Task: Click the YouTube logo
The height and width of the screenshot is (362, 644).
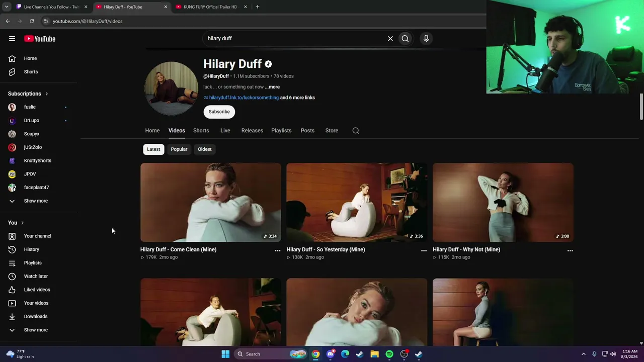Action: pos(40,39)
